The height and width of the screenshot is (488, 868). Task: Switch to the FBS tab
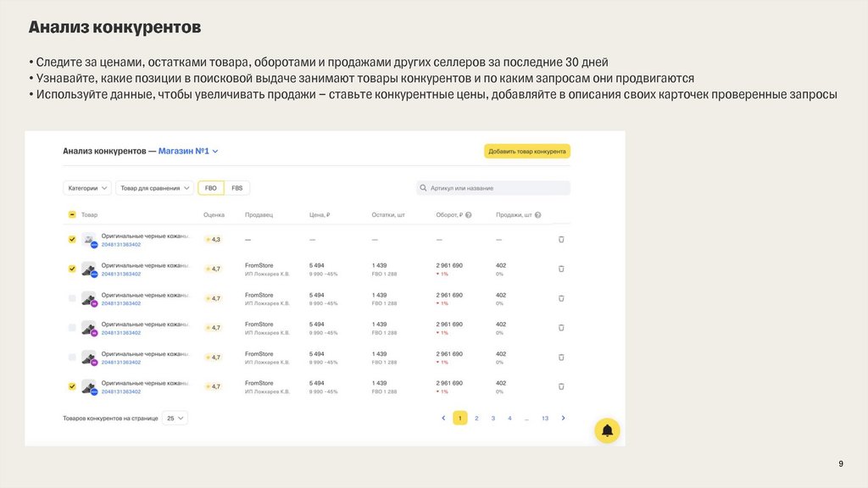click(x=237, y=188)
